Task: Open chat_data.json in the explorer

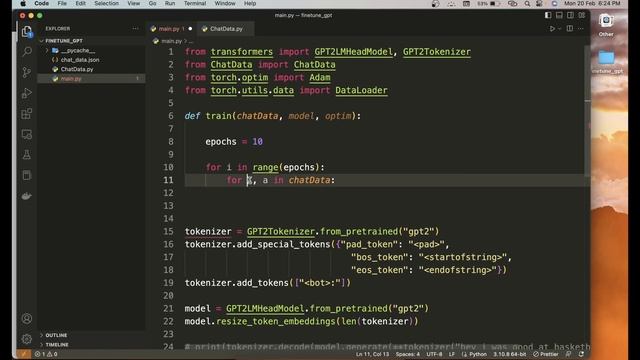Action: (80, 60)
